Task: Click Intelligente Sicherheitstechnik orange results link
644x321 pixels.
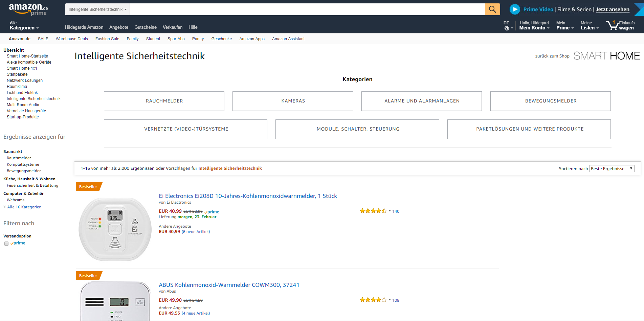Action: point(230,168)
